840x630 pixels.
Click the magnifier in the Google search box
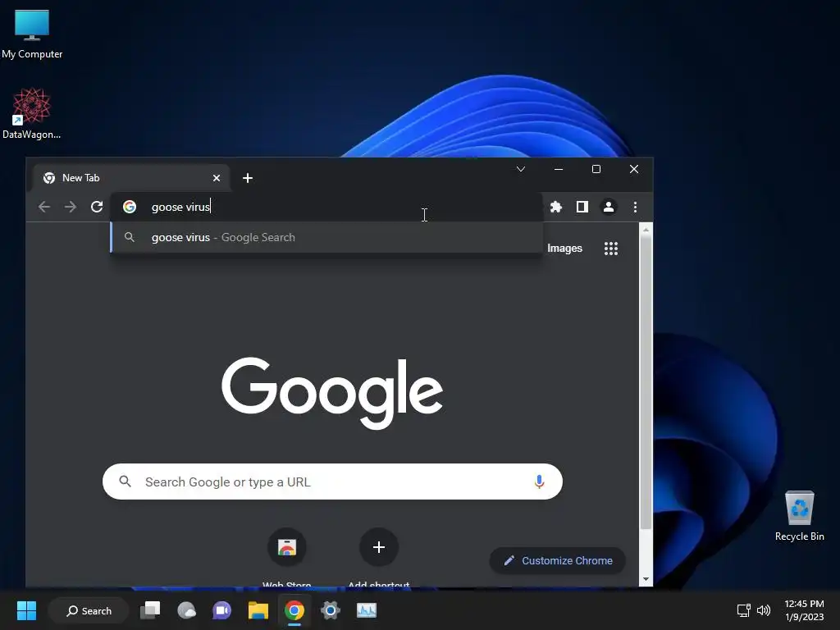click(x=125, y=481)
